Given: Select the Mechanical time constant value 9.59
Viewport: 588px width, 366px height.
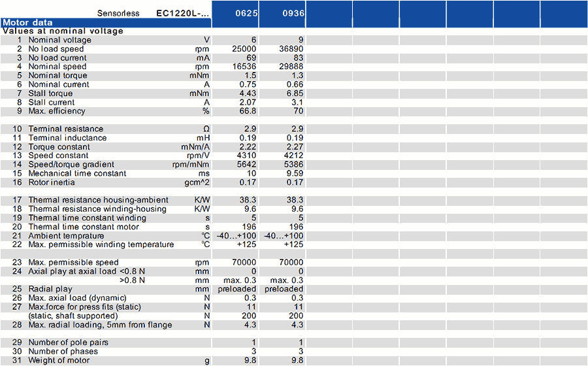Looking at the screenshot, I should [295, 173].
